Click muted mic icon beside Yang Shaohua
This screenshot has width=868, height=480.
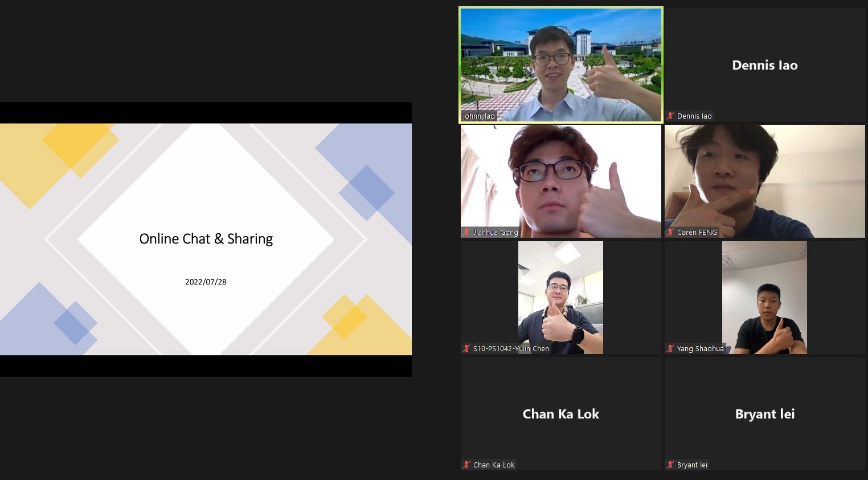pos(670,348)
